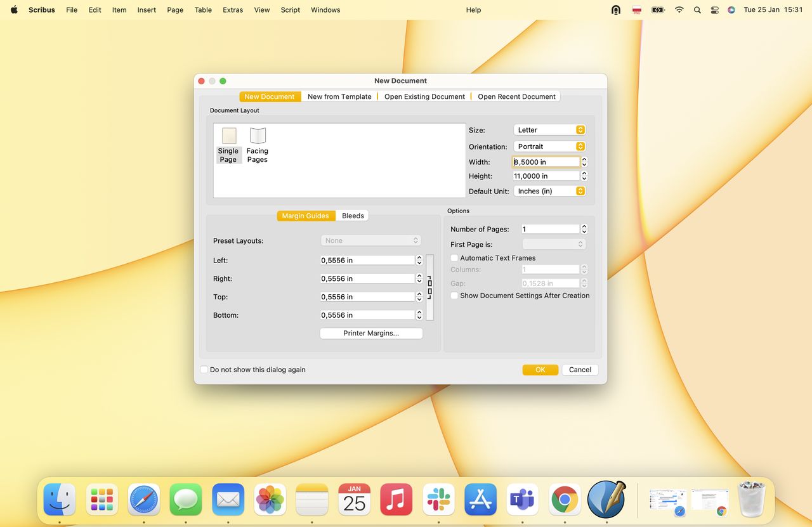Image resolution: width=812 pixels, height=527 pixels.
Task: Expand the Orientation dropdown set to Portrait
Action: coord(549,146)
